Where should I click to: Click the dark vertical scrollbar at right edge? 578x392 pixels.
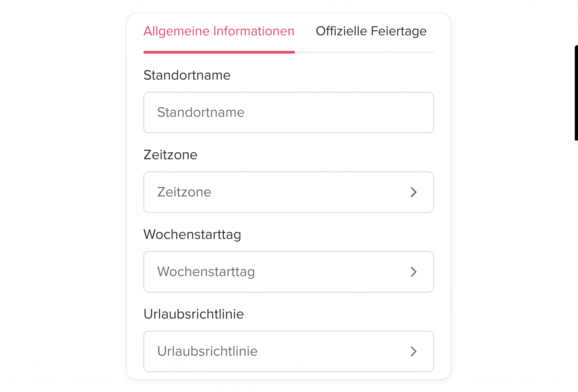point(576,93)
